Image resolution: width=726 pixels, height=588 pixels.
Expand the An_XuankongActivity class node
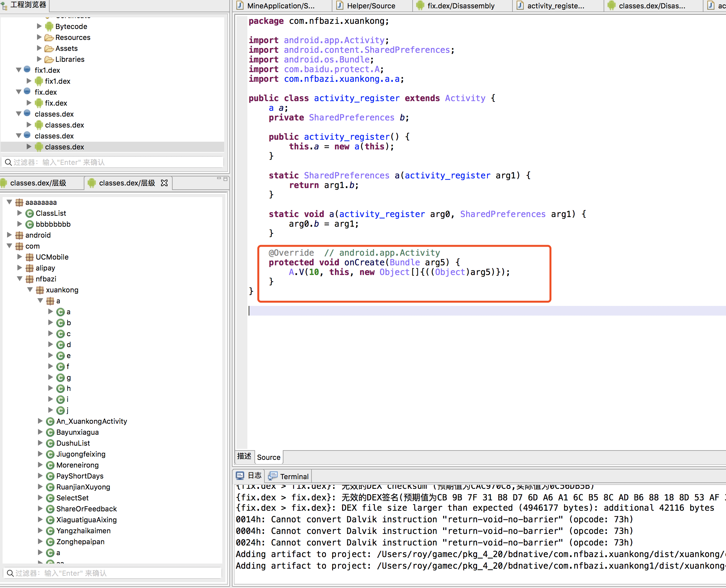coord(40,421)
